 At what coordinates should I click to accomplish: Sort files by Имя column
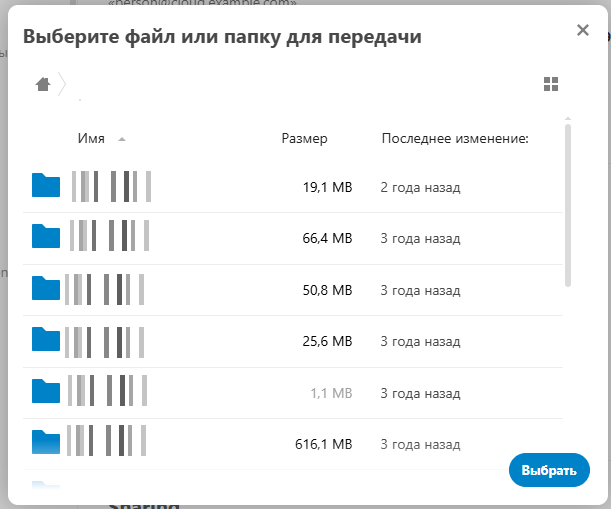coord(91,139)
